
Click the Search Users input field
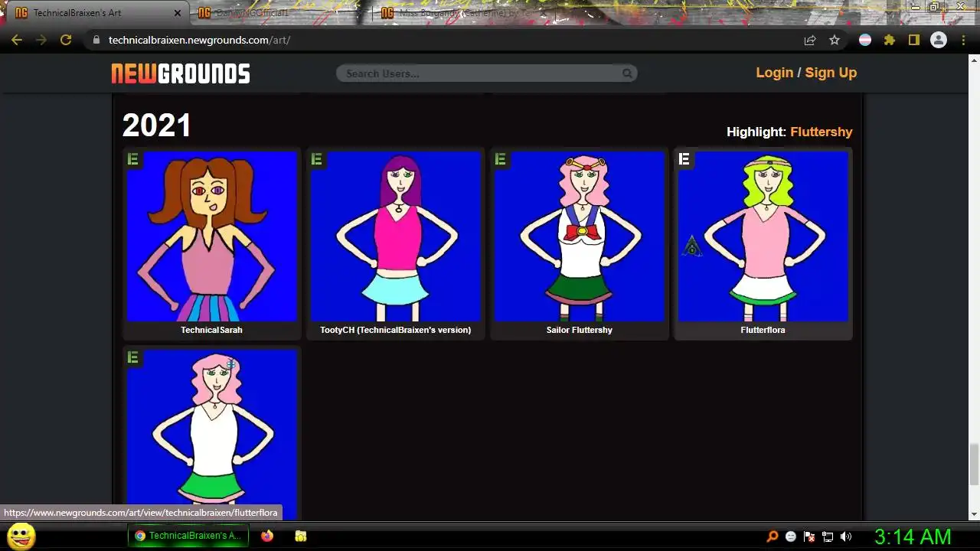click(479, 73)
